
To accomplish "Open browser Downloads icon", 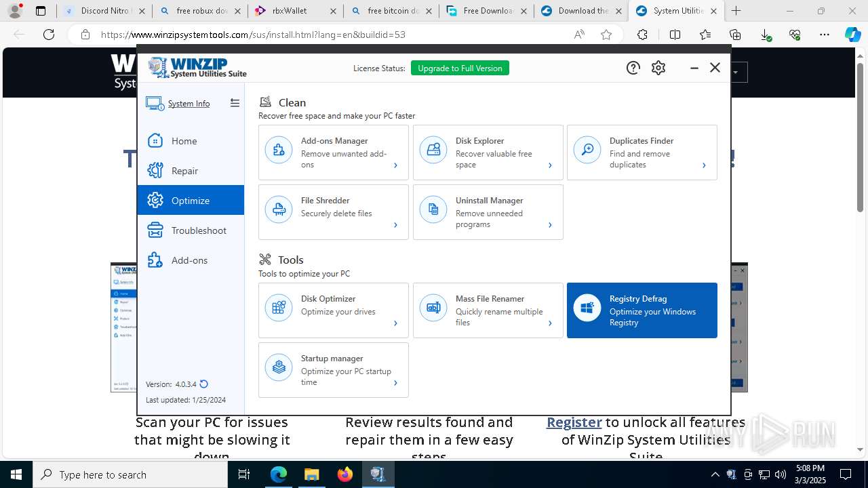I will coord(766,35).
